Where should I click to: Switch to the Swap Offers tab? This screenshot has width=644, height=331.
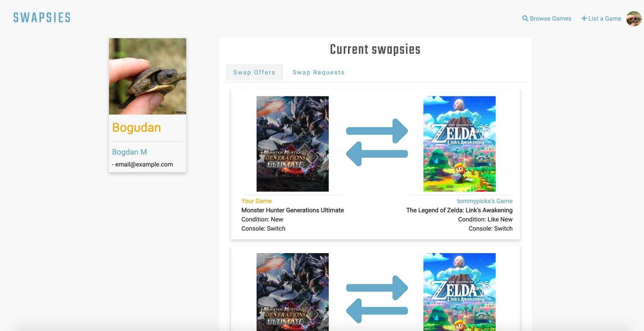point(254,73)
